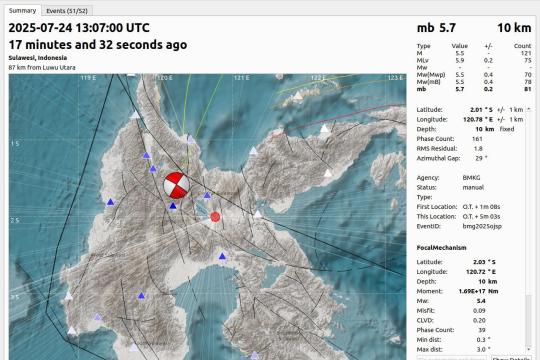Click the Mw value 5.4
Image resolution: width=540 pixels, height=360 pixels.
point(481,301)
